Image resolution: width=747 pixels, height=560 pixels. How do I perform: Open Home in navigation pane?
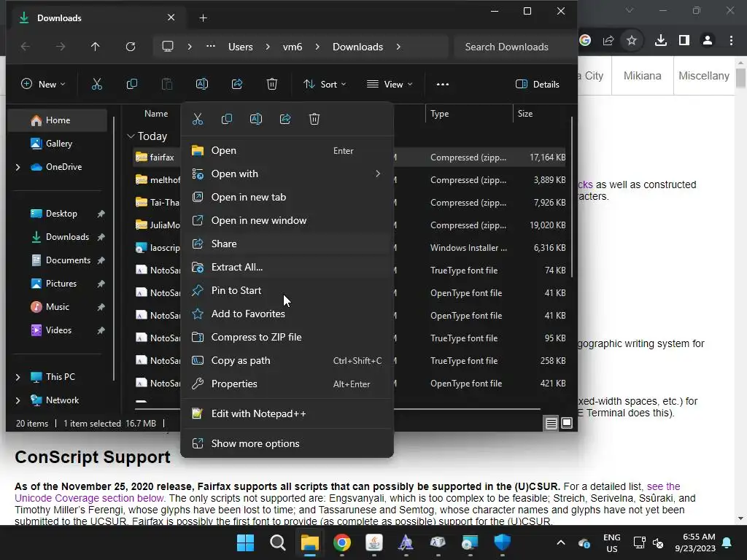coord(58,120)
